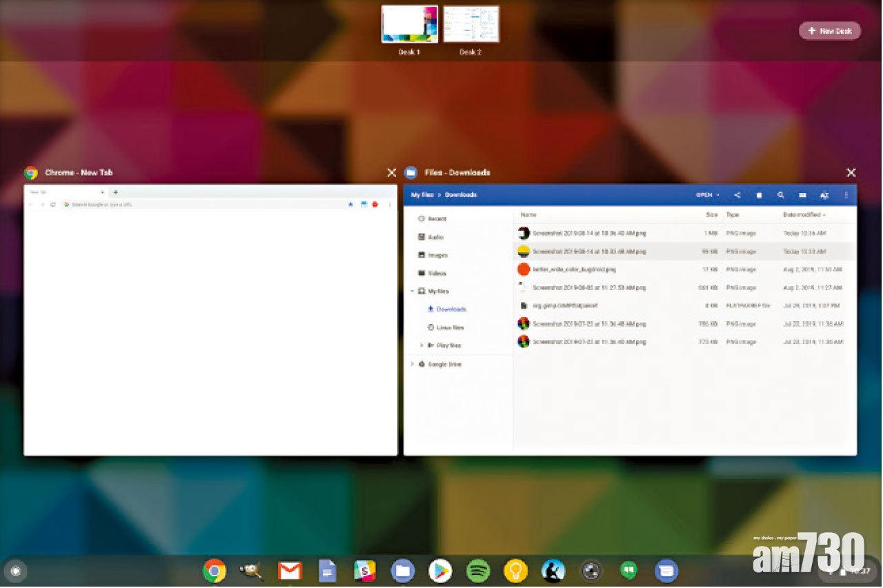The height and width of the screenshot is (588, 883).
Task: Click the search icon in Files toolbar
Action: 780,195
